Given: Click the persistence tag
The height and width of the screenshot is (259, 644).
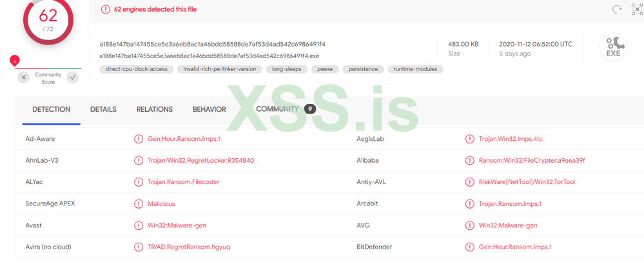Looking at the screenshot, I should click(x=363, y=69).
